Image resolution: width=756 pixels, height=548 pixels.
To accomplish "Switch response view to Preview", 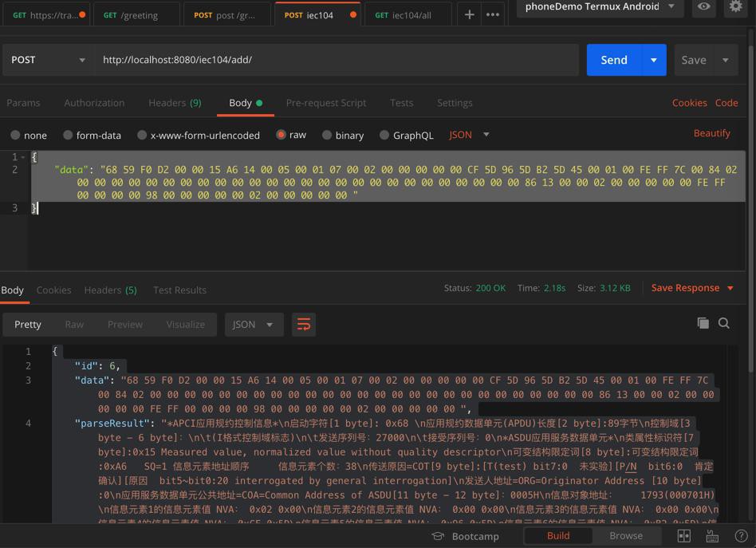I will point(125,325).
